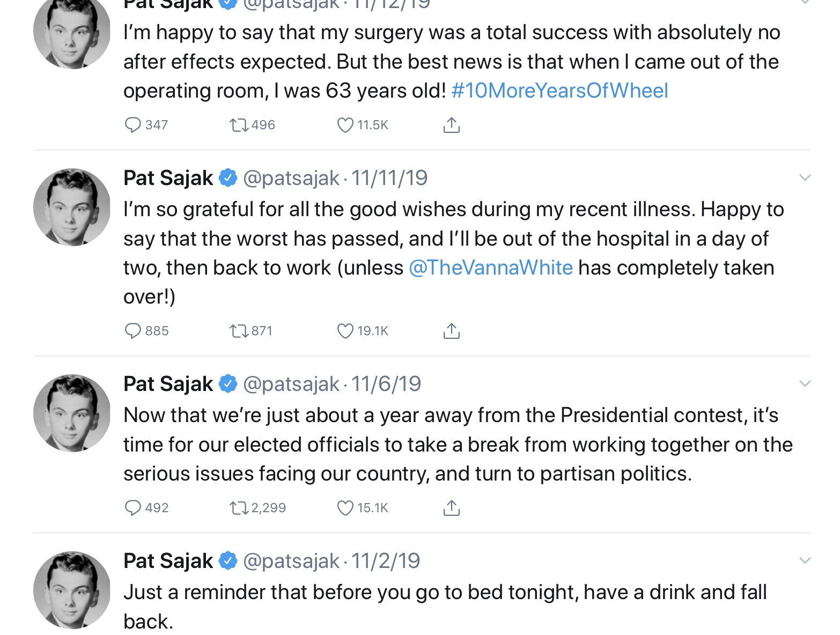
Task: Reply to the recent illness tweet
Action: pyautogui.click(x=132, y=331)
